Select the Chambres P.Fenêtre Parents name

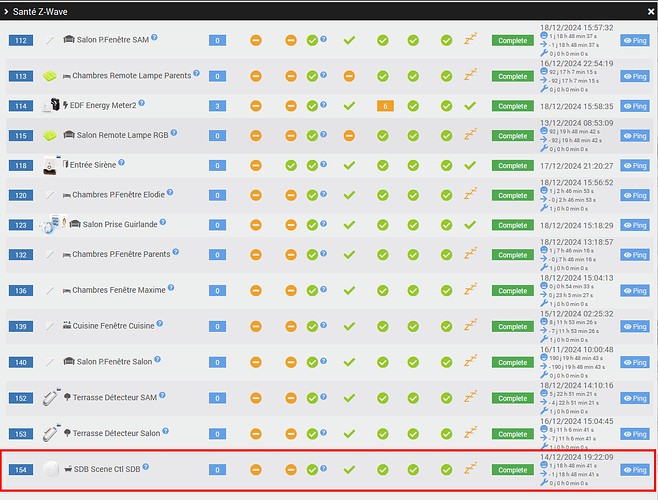point(121,255)
